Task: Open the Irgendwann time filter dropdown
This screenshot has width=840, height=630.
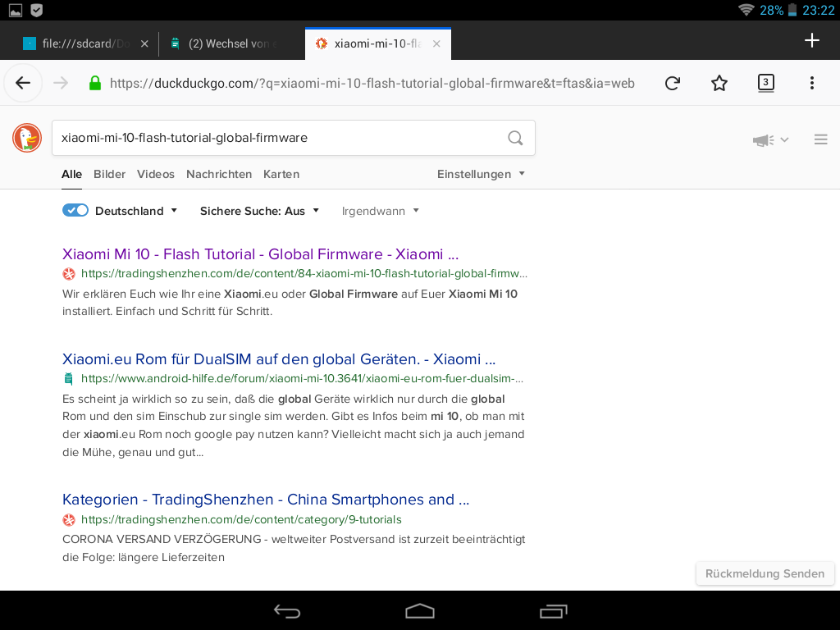Action: point(381,211)
